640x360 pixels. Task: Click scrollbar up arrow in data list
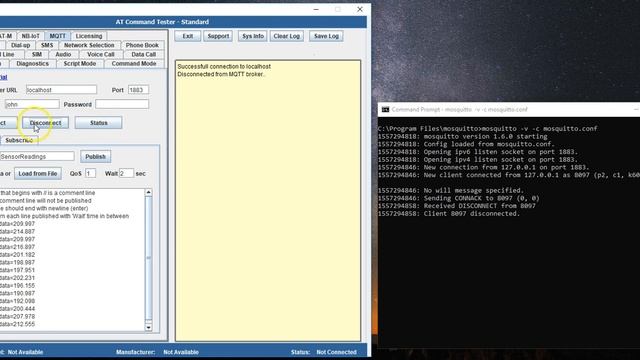(149, 192)
